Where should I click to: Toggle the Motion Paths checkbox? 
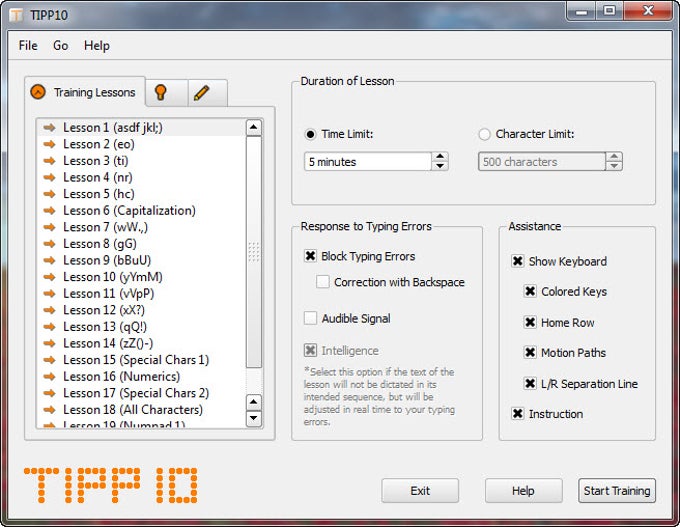point(530,353)
